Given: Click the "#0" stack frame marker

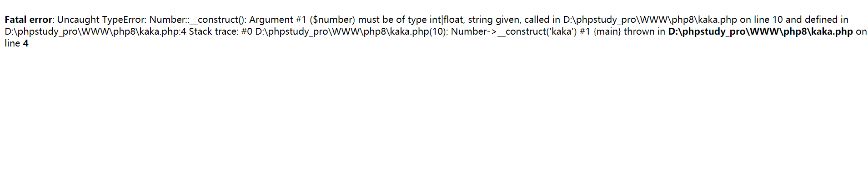Looking at the screenshot, I should point(247,31).
